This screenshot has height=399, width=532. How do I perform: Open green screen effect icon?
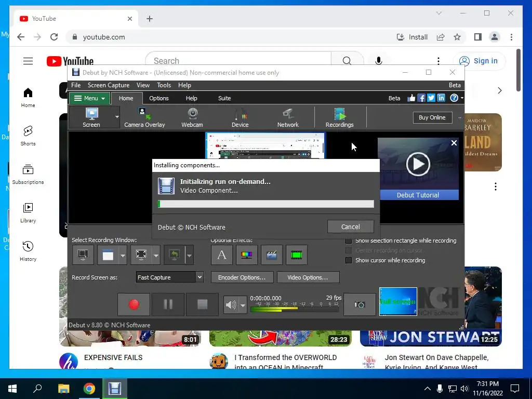(x=297, y=255)
